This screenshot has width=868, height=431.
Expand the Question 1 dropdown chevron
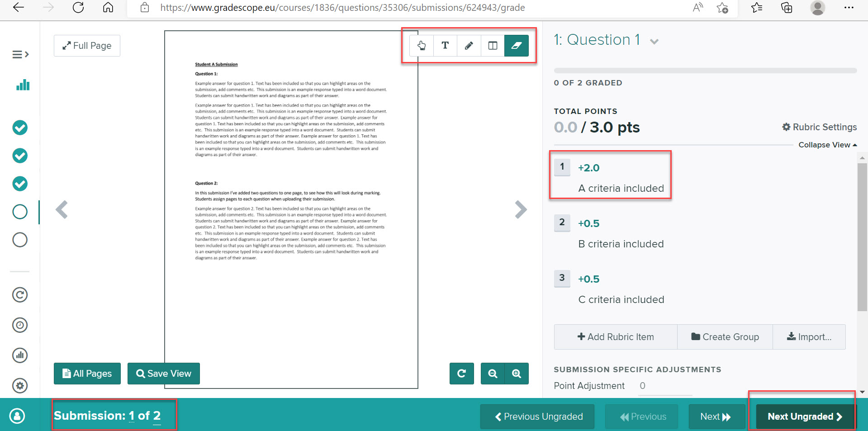[x=654, y=42]
